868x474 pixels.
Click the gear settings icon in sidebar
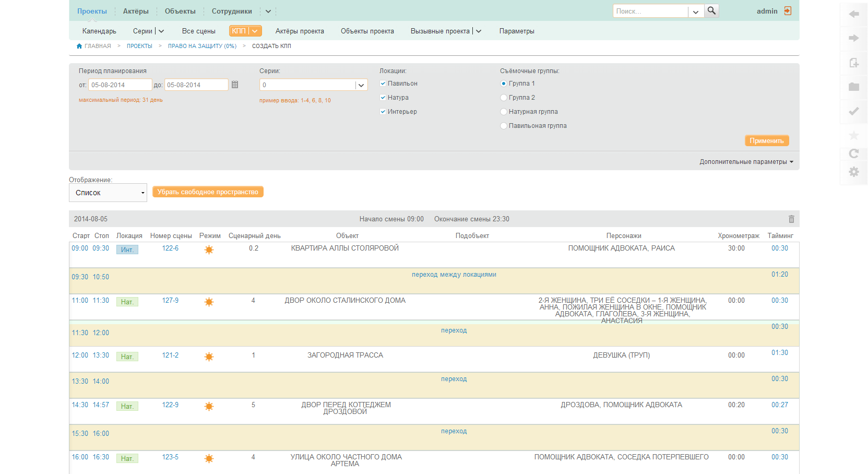[854, 172]
